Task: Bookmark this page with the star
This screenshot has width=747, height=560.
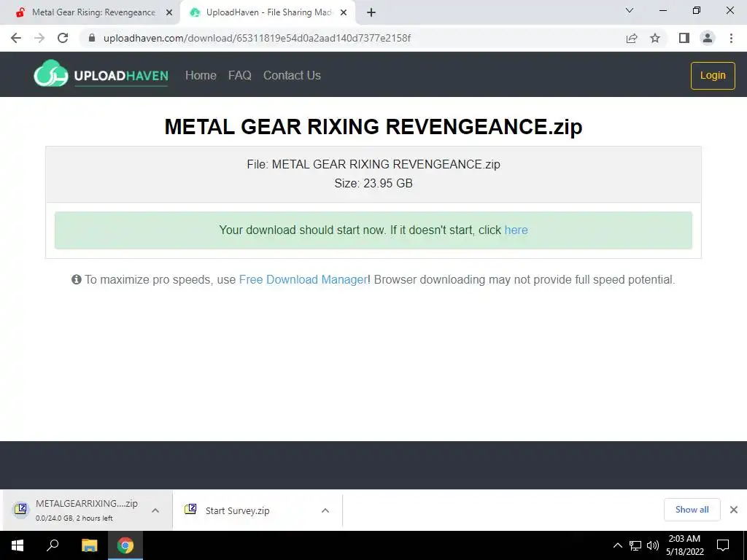Action: [655, 38]
